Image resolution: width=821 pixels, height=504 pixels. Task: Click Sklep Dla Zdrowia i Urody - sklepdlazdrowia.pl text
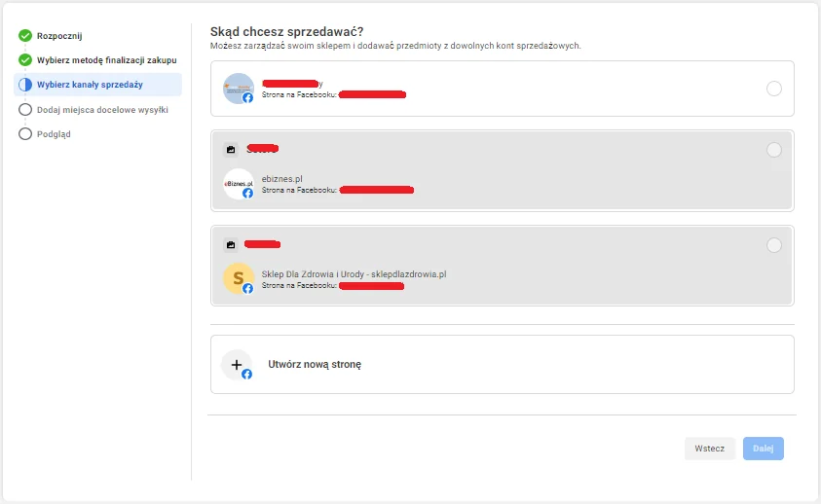pos(354,274)
